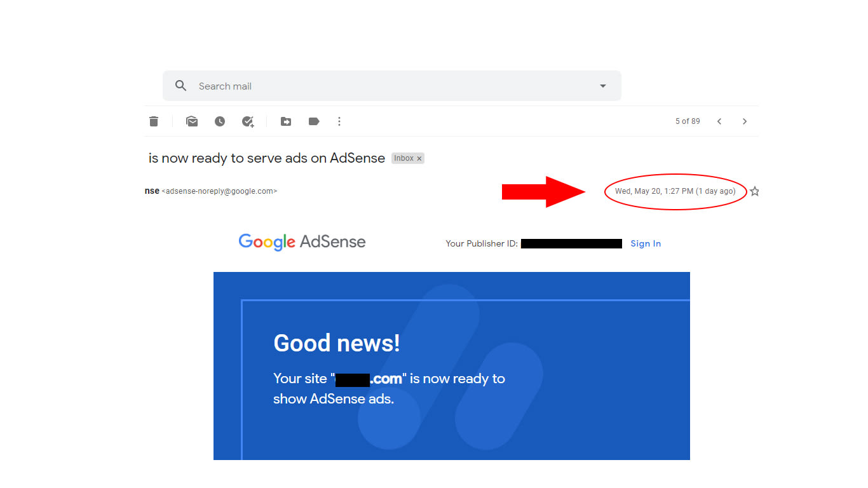Go to the older email arrow

[x=745, y=121]
